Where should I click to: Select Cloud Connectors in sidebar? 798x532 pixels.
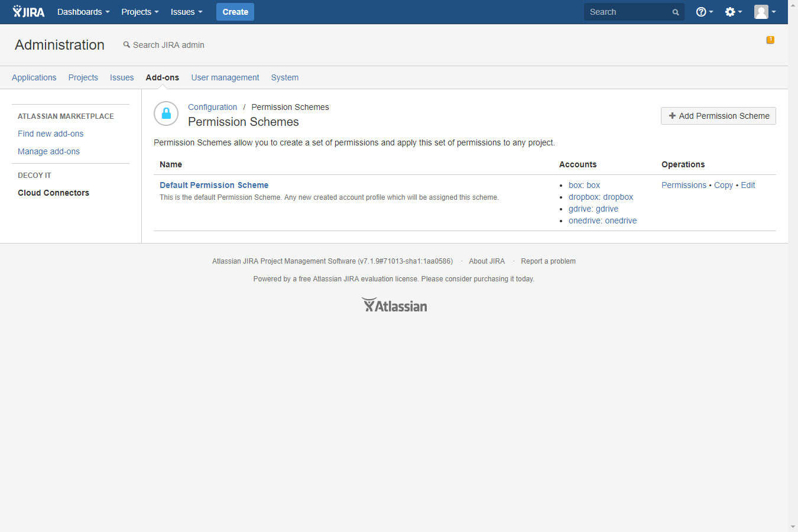point(54,193)
